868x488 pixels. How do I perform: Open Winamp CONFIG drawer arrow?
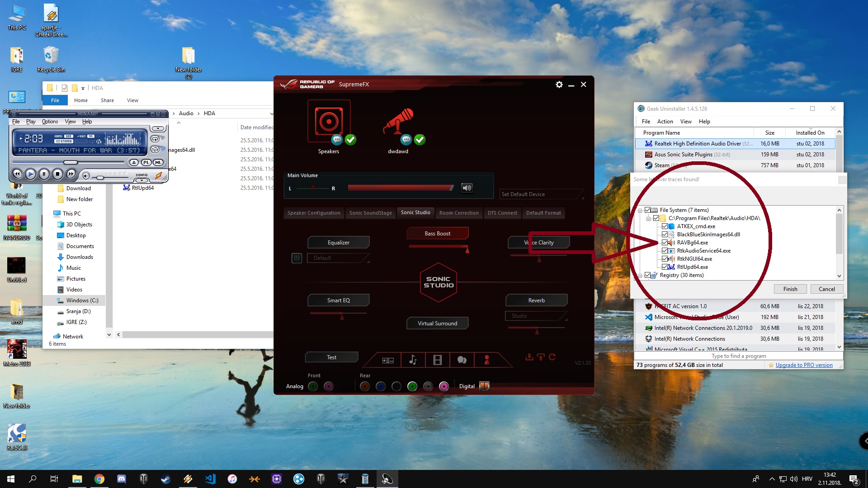tap(142, 180)
